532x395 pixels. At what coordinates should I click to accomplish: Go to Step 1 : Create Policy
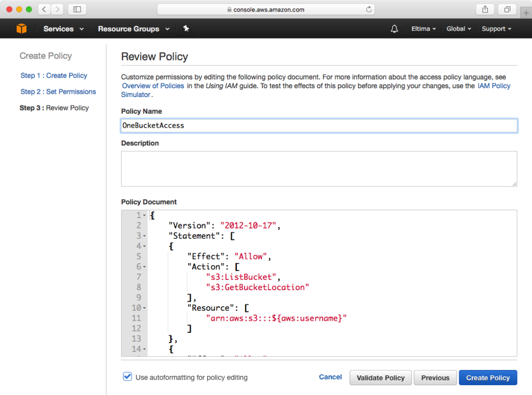click(x=54, y=75)
